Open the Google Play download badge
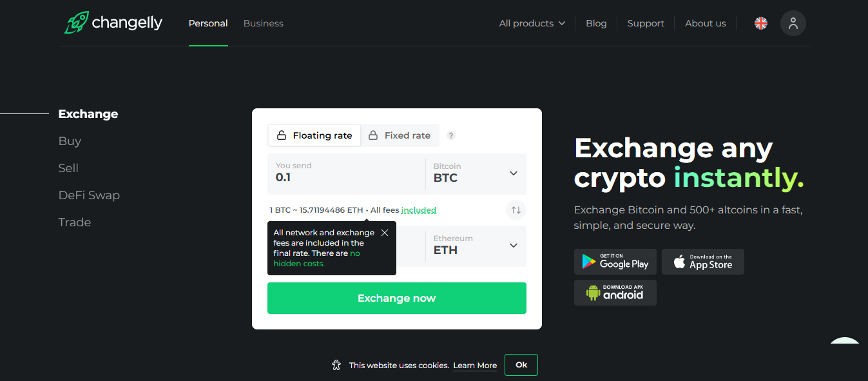This screenshot has height=381, width=868. point(615,262)
